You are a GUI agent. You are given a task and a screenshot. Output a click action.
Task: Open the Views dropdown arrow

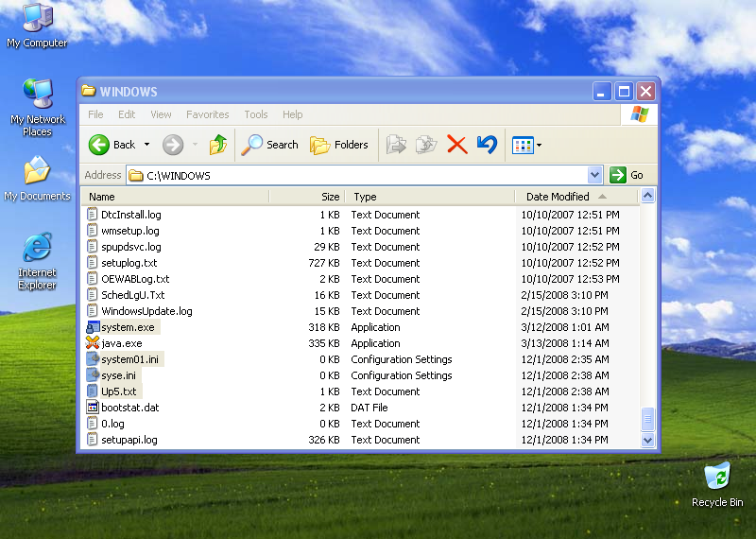[539, 145]
